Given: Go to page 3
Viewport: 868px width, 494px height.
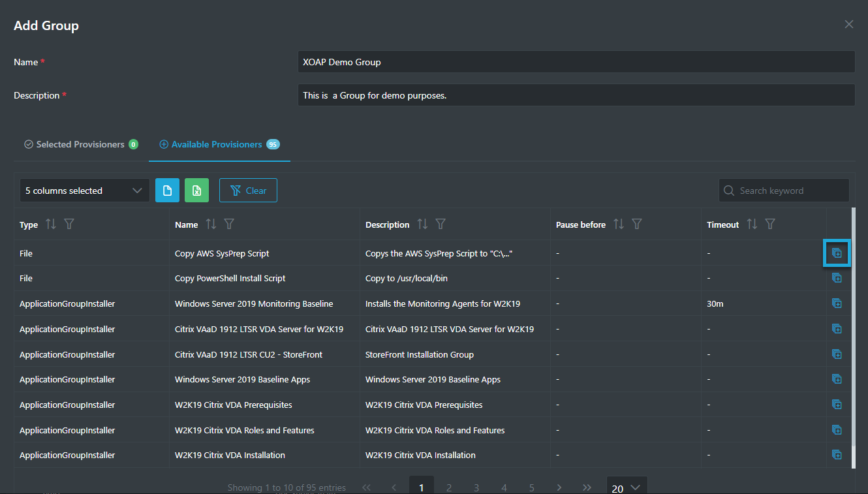Looking at the screenshot, I should pos(476,487).
